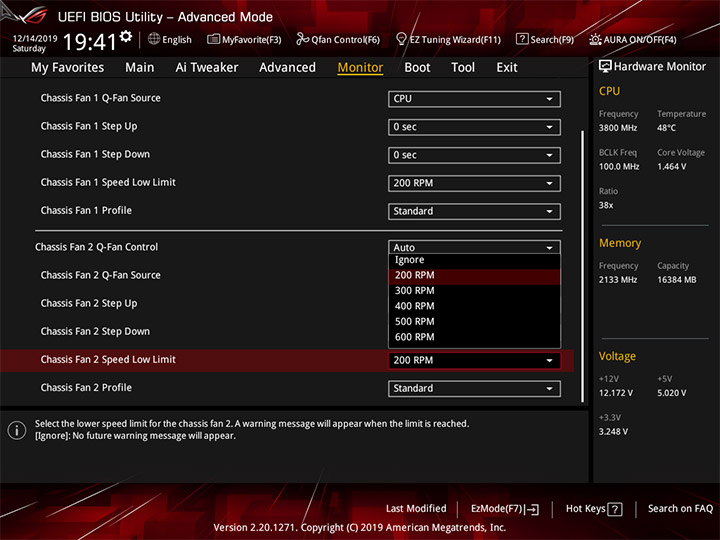This screenshot has height=540, width=720.
Task: Click the CPU temperature value 48°C
Action: tap(666, 128)
